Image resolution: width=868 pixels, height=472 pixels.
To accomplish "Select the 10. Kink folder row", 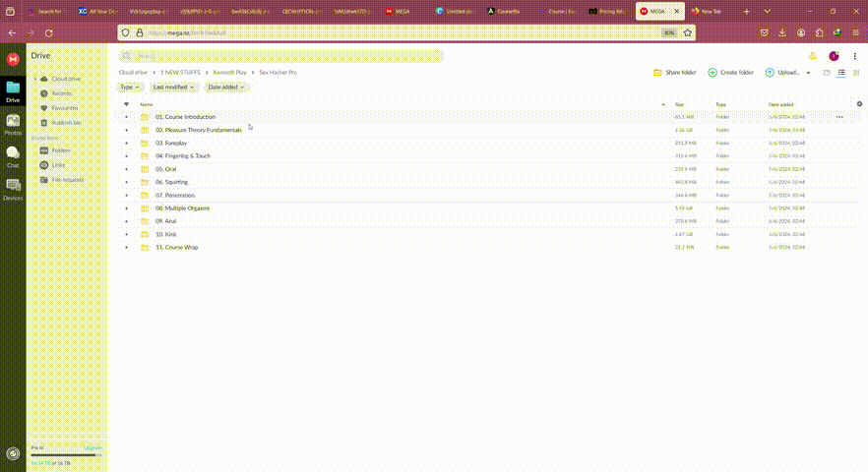I will (488, 235).
